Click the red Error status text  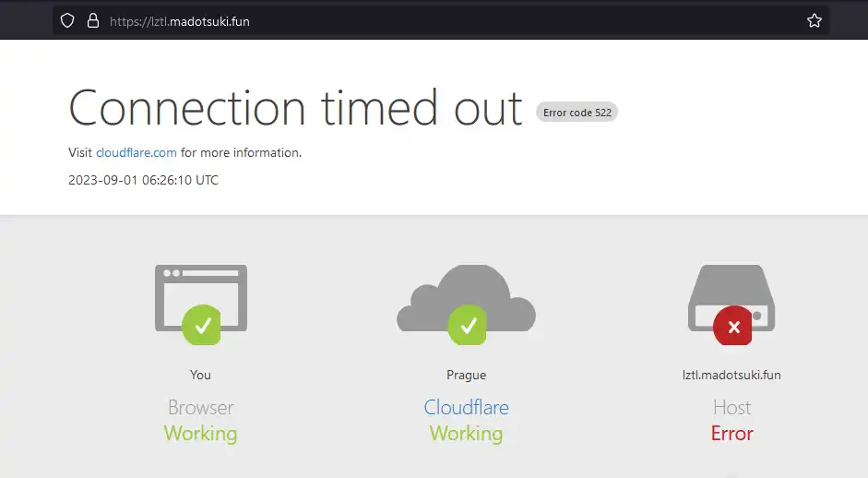pos(731,433)
